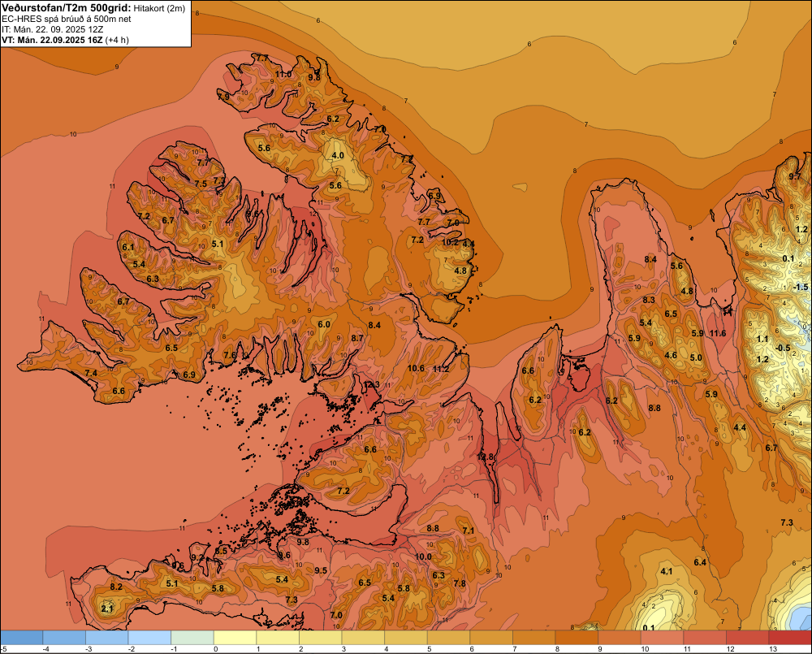Screen dimensions: 812x654
Task: Click the 6.4 temperature value
Action: click(x=700, y=562)
